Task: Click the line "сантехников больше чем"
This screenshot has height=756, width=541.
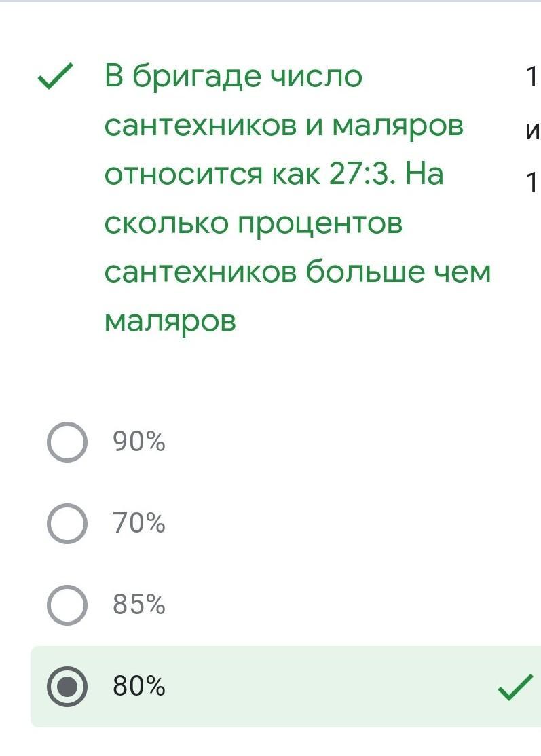Action: pos(297,272)
